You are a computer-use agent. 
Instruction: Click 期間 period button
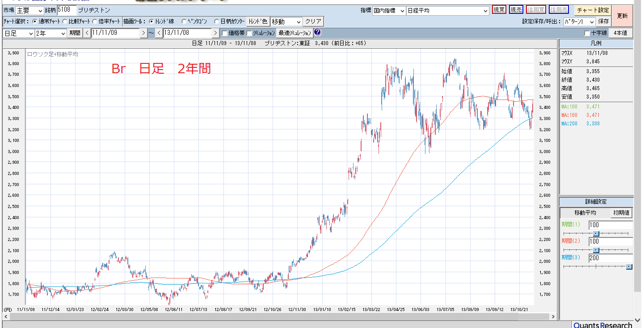[75, 33]
